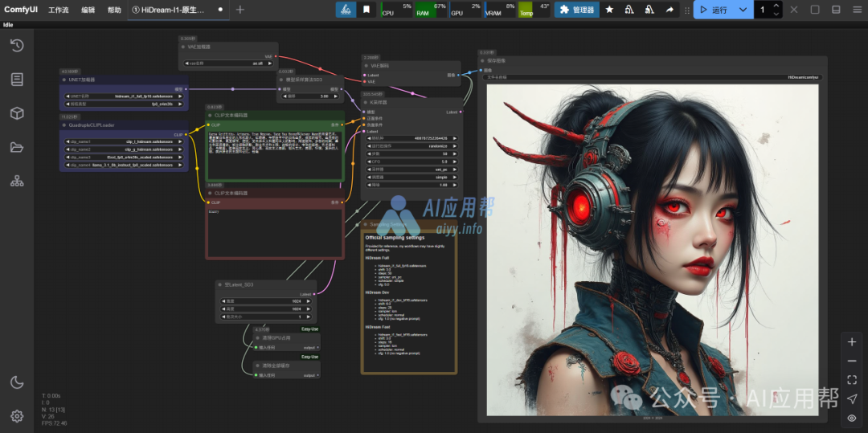The image size is (868, 433).
Task: Open the clip_name4 llama selector
Action: pos(124,165)
